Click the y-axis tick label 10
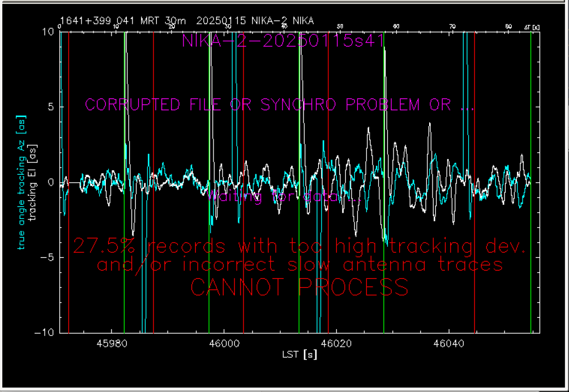Image resolution: width=569 pixels, height=392 pixels. 49,32
